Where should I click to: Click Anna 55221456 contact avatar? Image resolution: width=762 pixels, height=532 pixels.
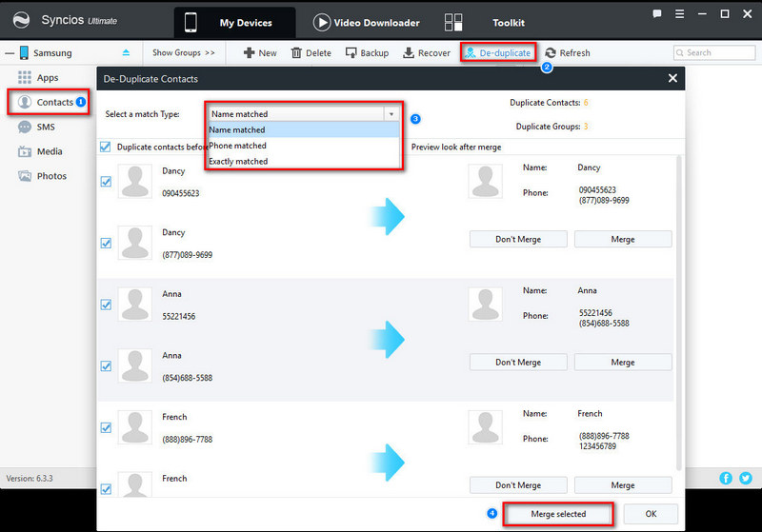click(x=135, y=305)
